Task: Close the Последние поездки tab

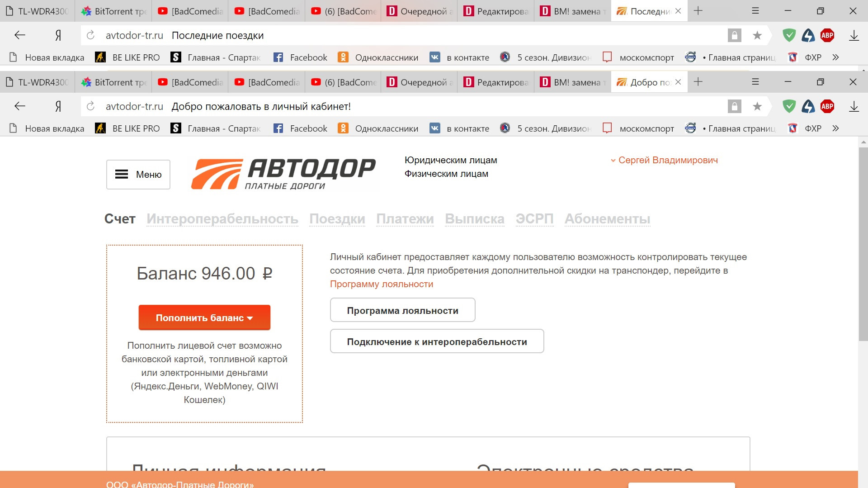Action: (x=678, y=11)
